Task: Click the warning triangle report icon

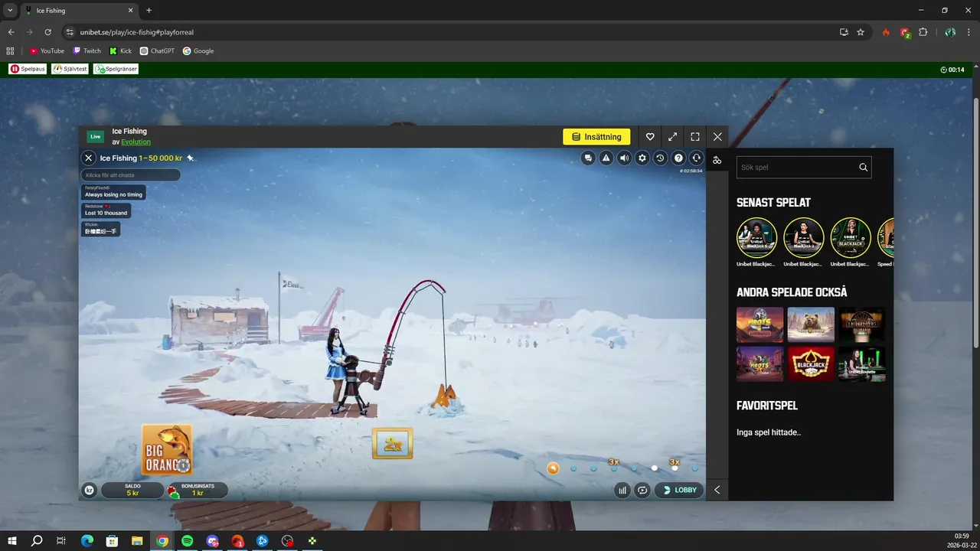Action: click(x=606, y=158)
